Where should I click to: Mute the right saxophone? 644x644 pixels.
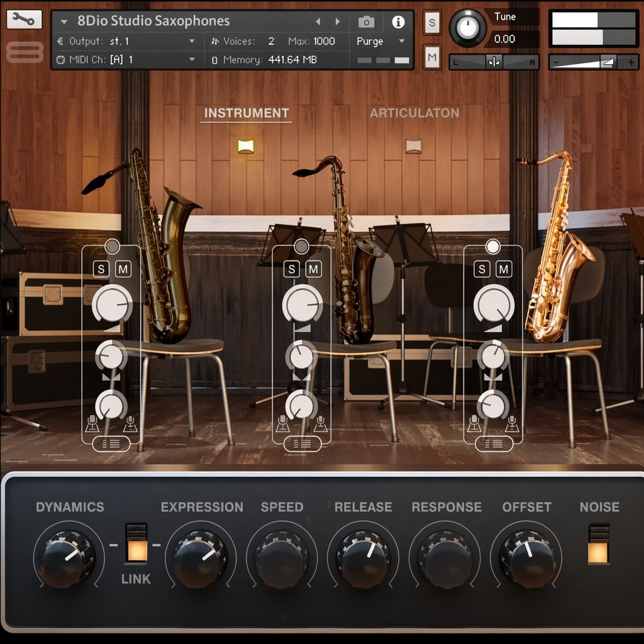point(504,269)
